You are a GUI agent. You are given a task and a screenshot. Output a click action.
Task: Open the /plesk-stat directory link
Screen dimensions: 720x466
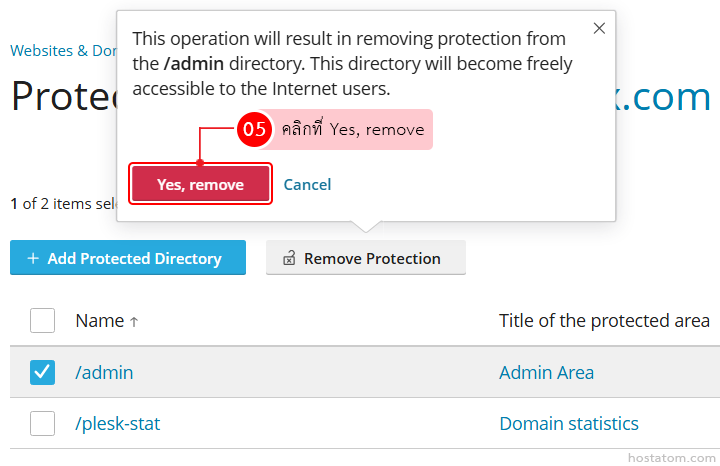tap(117, 423)
